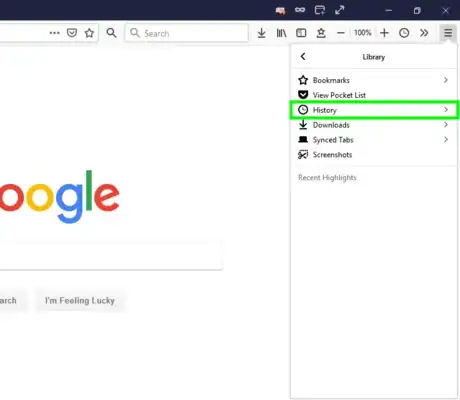The width and height of the screenshot is (460, 400).
Task: Click the Recent Highlights heading
Action: pos(327,178)
